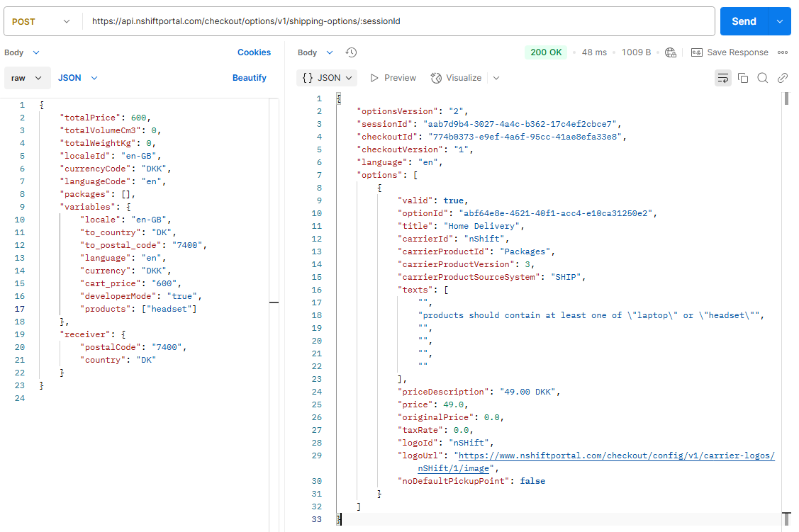799x532 pixels.
Task: Expand the POST method dropdown
Action: 42,21
